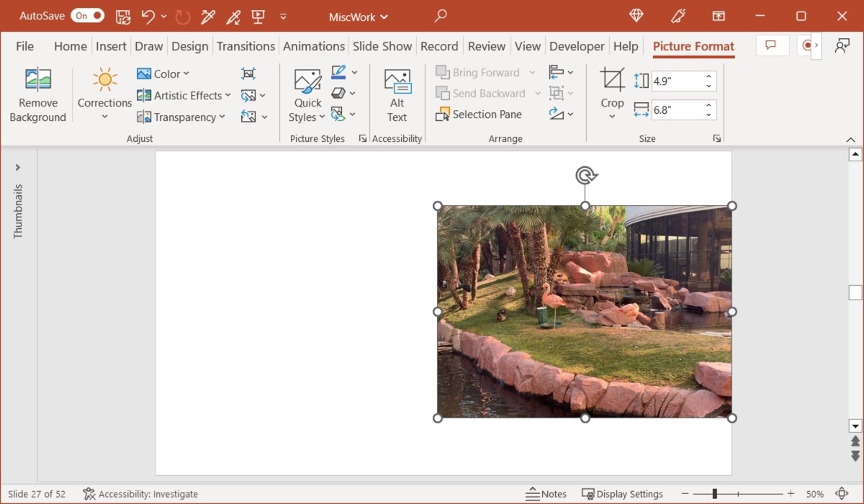Click the Corrections icon
The image size is (864, 504).
click(104, 80)
